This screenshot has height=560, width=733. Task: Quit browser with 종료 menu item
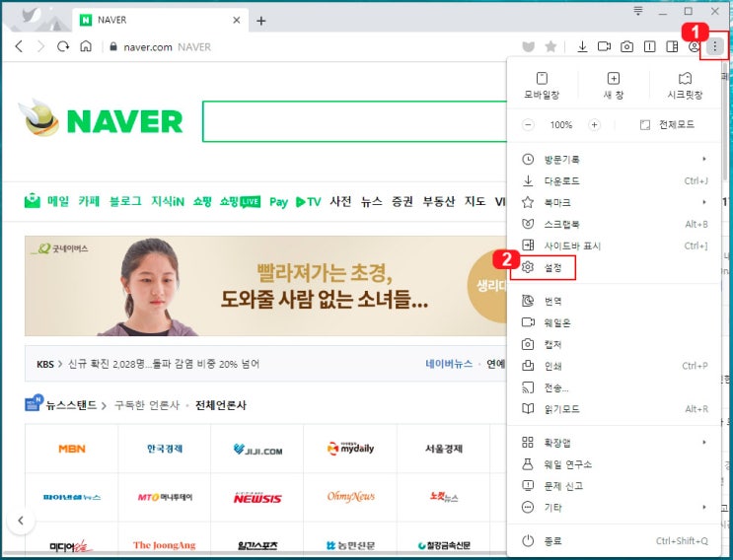pyautogui.click(x=614, y=541)
